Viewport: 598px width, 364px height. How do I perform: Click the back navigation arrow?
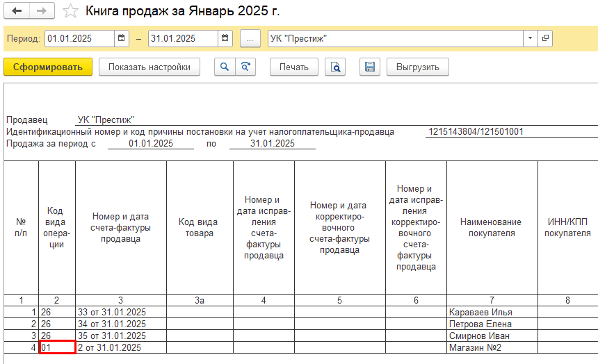pyautogui.click(x=17, y=12)
